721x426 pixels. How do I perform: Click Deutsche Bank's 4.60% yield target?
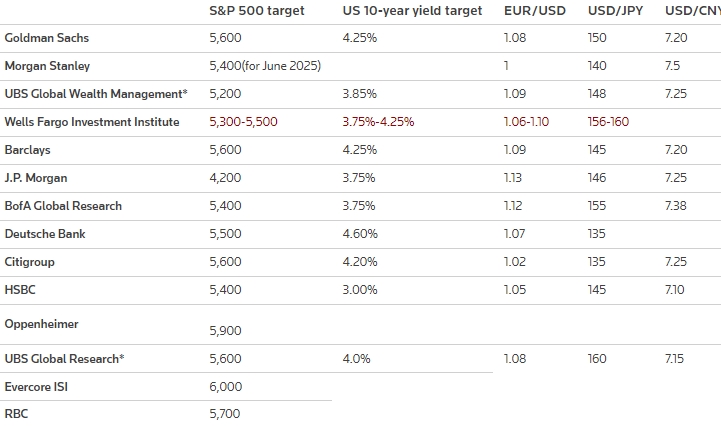(x=360, y=234)
